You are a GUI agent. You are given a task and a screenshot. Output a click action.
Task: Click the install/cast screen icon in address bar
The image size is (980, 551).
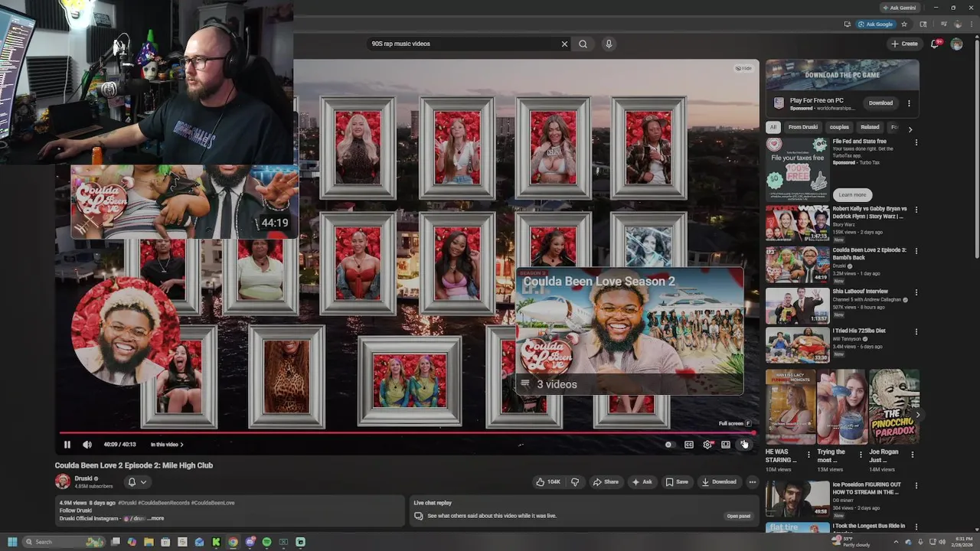[847, 24]
